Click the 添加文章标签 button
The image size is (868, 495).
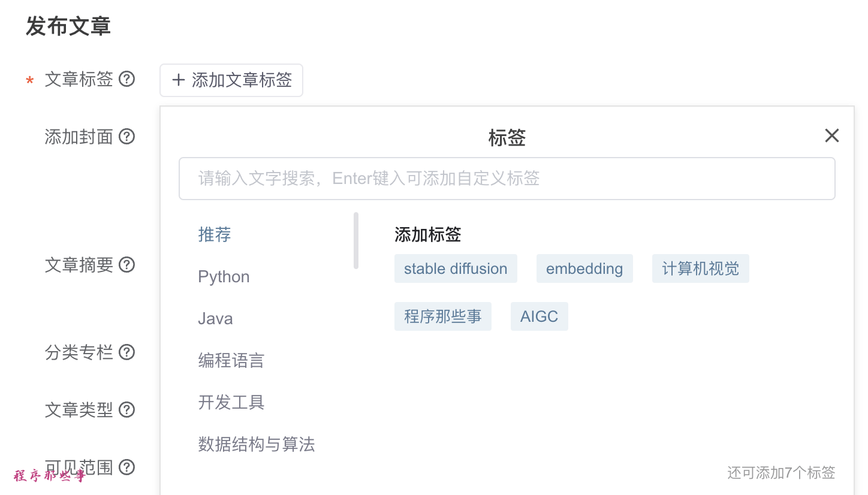(x=231, y=80)
